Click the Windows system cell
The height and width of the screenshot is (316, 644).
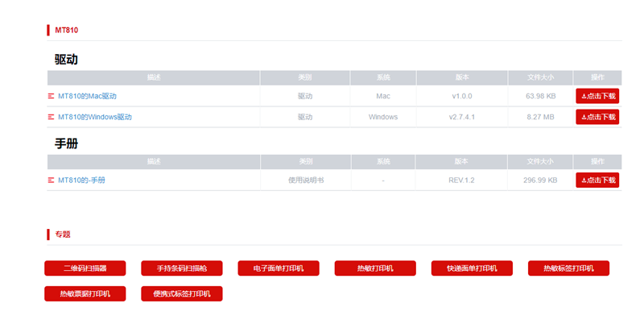tap(383, 117)
